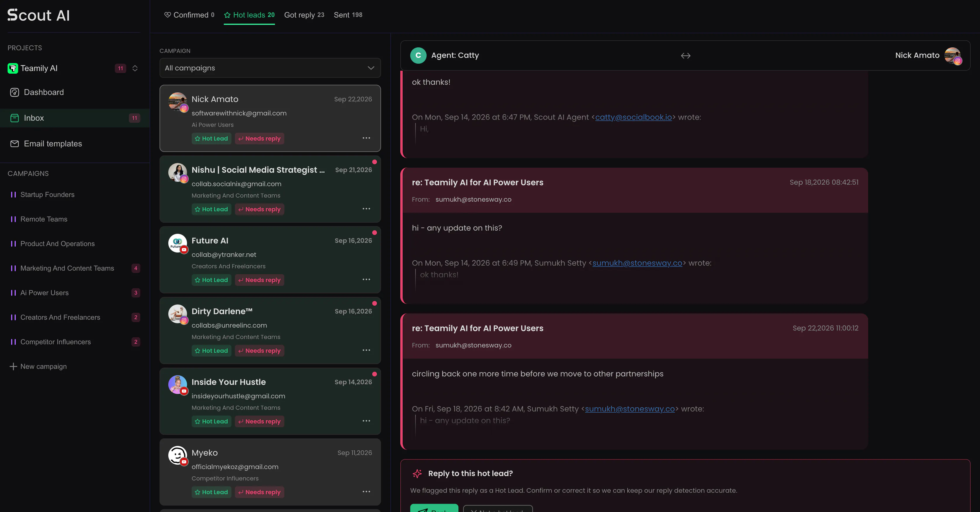The image size is (980, 512).
Task: Open the Marketing And Content Teams campaign
Action: pyautogui.click(x=67, y=268)
